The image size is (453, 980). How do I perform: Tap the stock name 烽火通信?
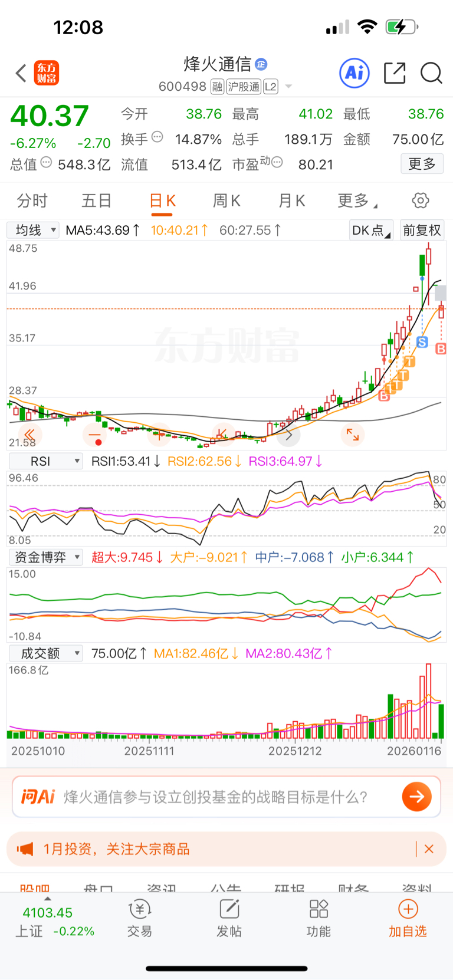coord(217,64)
